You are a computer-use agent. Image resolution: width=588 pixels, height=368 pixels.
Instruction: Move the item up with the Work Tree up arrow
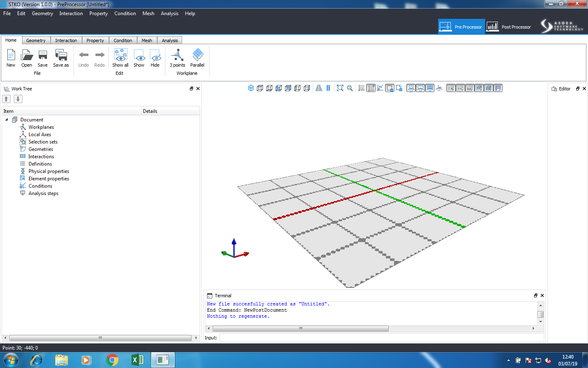pos(7,99)
